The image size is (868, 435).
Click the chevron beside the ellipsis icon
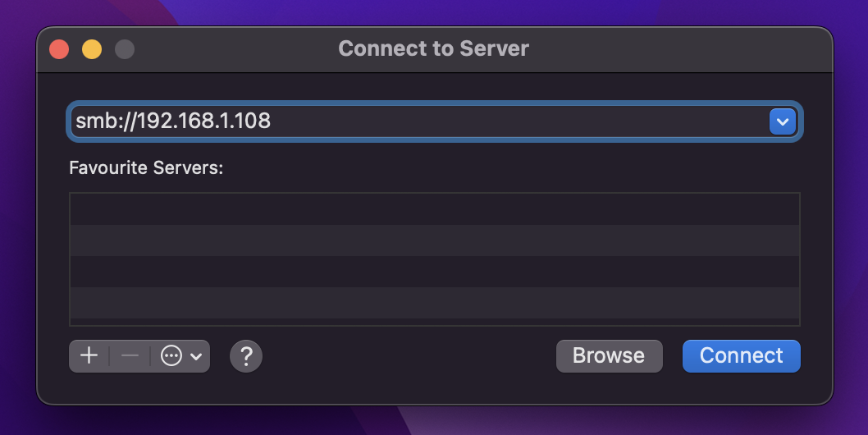(x=196, y=356)
